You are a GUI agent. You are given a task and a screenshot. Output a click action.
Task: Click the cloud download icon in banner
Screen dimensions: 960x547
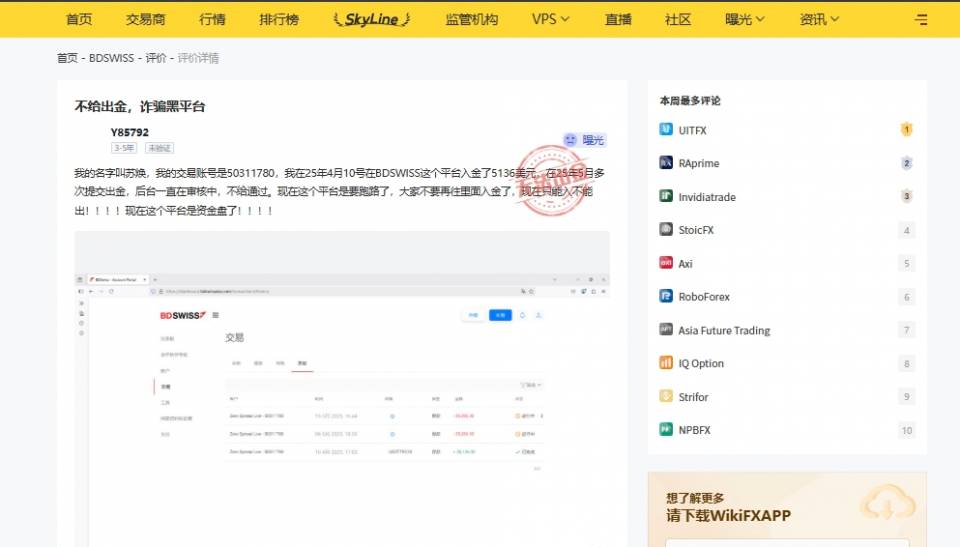(887, 502)
